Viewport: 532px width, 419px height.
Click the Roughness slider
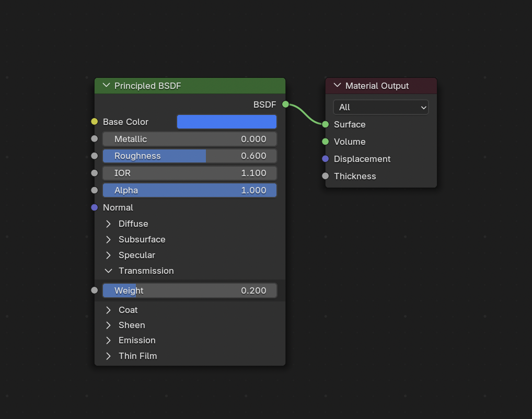[x=190, y=156]
